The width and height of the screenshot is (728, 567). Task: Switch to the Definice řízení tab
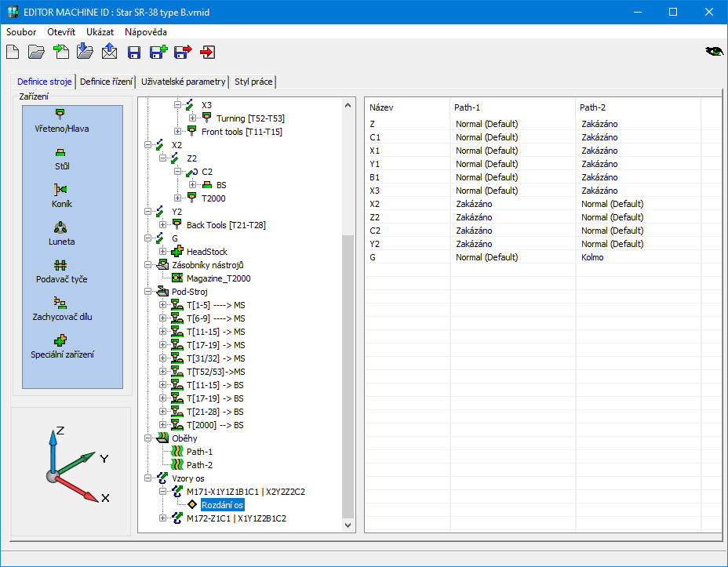pos(106,82)
